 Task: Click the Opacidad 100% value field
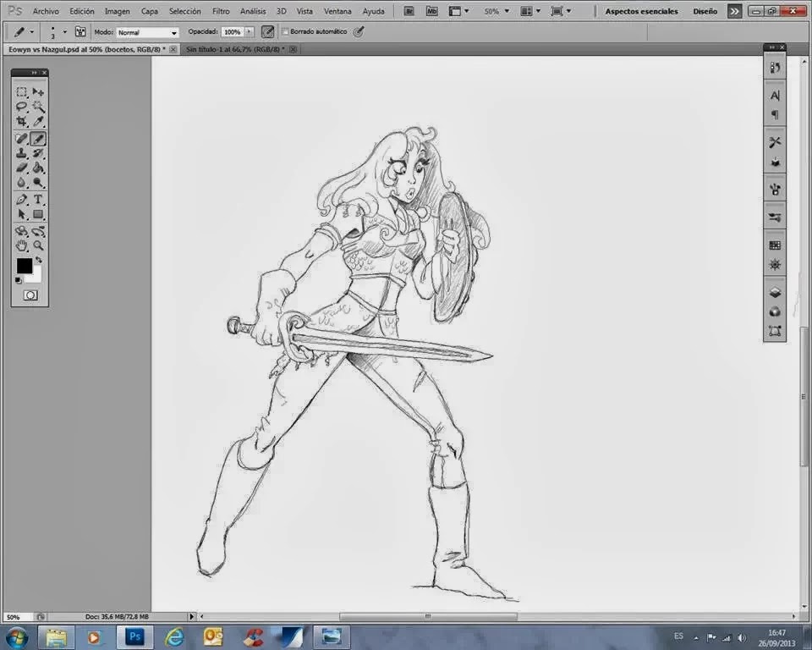pos(233,32)
